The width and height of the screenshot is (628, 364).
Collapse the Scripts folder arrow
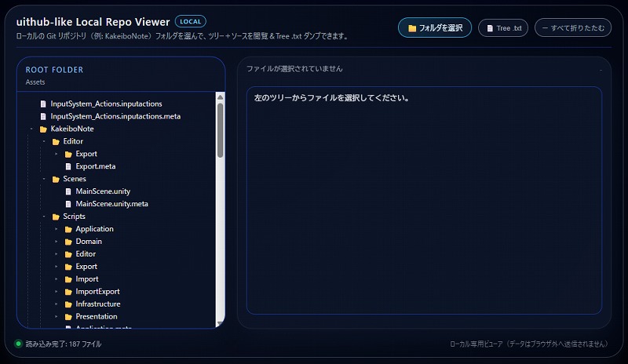point(44,217)
